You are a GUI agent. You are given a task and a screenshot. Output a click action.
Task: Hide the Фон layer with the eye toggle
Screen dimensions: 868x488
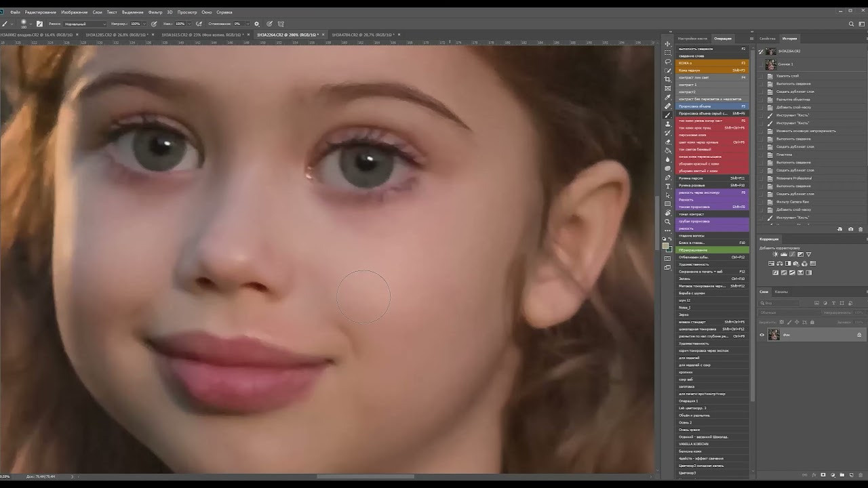tap(762, 334)
